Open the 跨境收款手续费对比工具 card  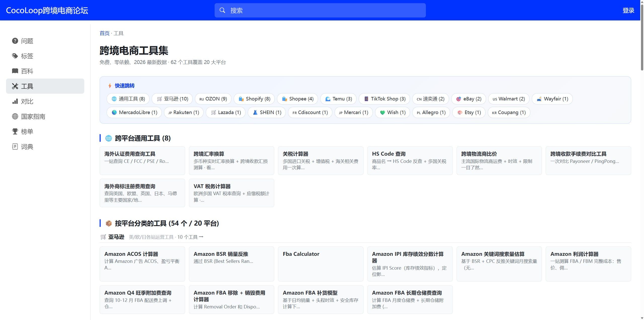[588, 161]
